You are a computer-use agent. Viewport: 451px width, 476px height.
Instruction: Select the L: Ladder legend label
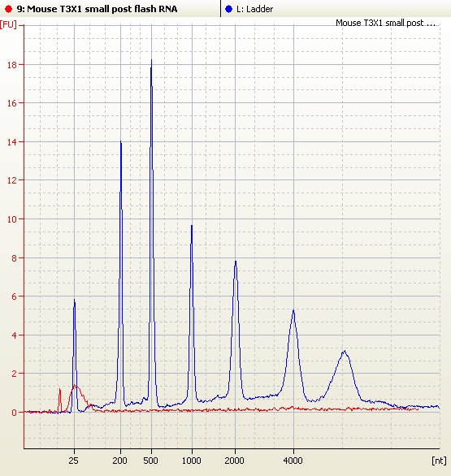pyautogui.click(x=254, y=9)
